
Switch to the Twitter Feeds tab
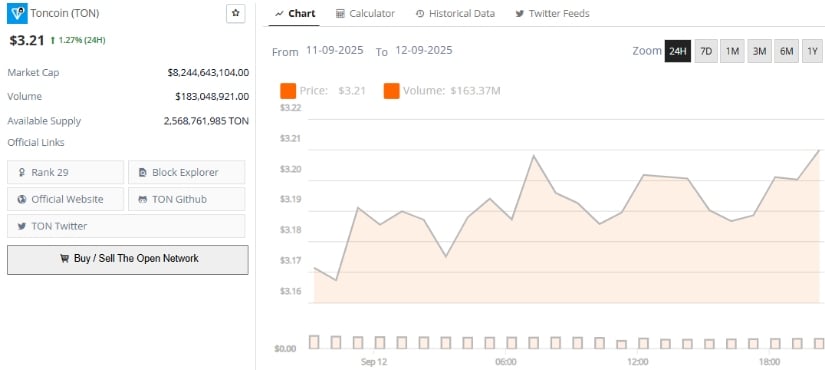552,13
